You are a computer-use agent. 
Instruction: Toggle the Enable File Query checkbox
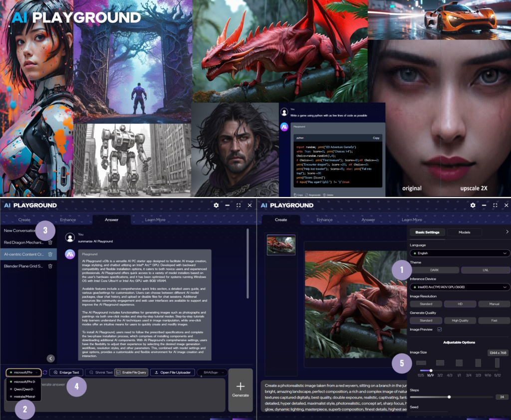(118, 372)
